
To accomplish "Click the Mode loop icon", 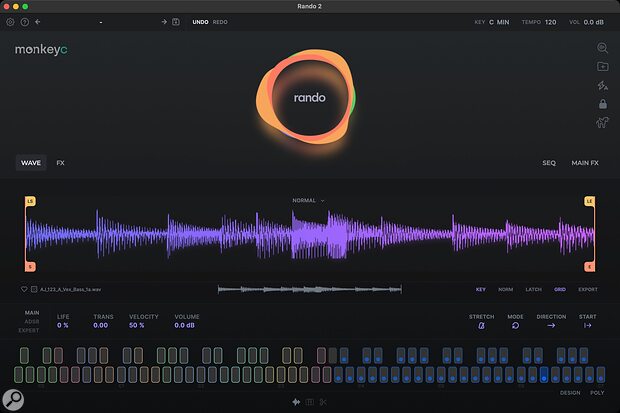I will tap(515, 326).
